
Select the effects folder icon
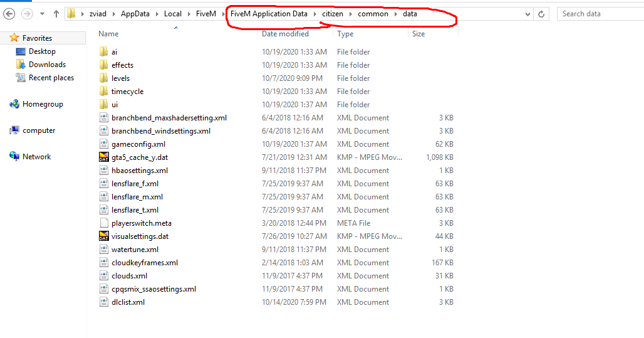104,65
